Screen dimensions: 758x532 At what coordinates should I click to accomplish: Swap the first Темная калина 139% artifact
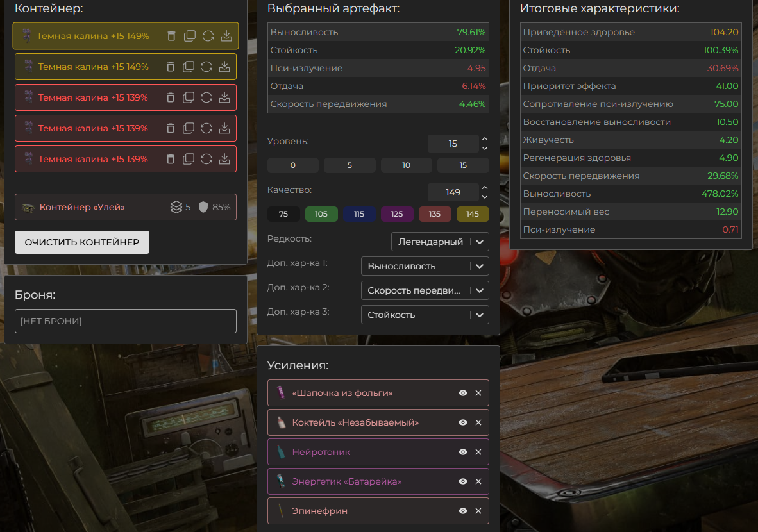pyautogui.click(x=206, y=97)
